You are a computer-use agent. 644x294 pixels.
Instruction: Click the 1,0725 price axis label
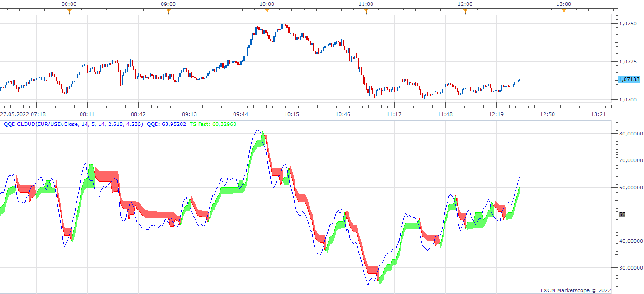coord(628,61)
